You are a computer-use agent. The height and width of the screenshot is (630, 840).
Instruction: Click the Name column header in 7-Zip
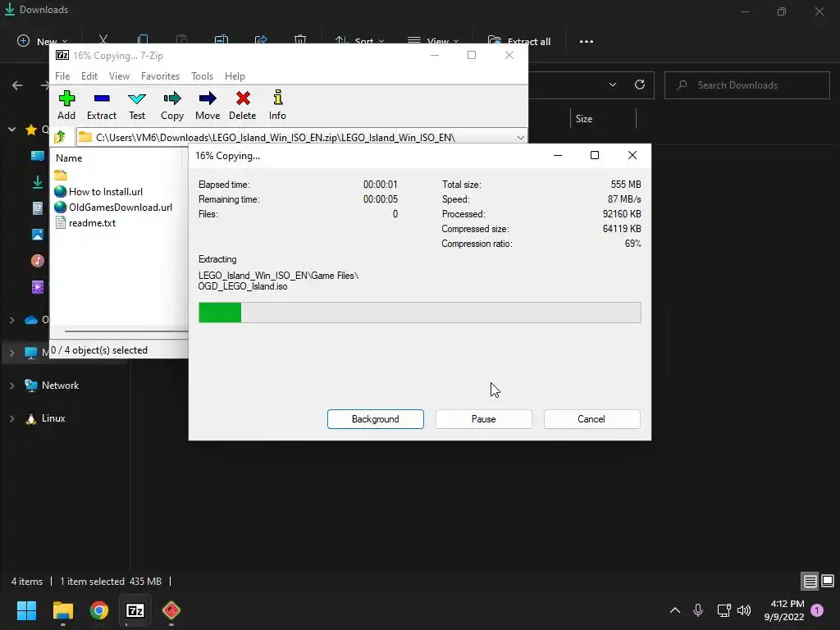tap(69, 158)
